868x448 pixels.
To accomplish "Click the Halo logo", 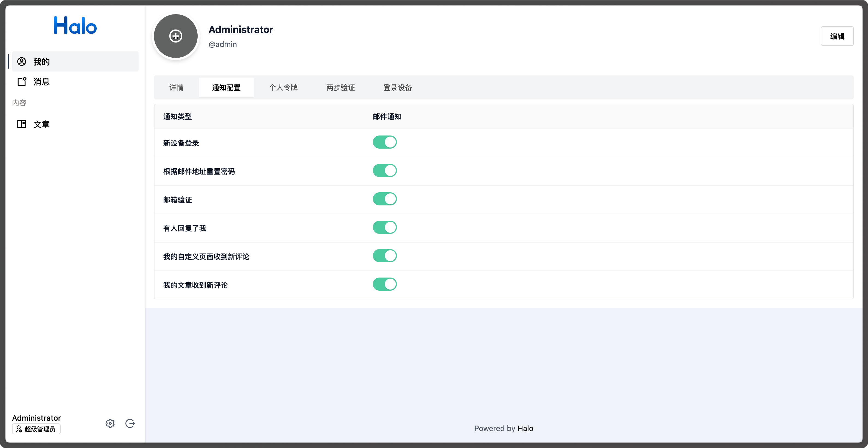I will click(75, 26).
